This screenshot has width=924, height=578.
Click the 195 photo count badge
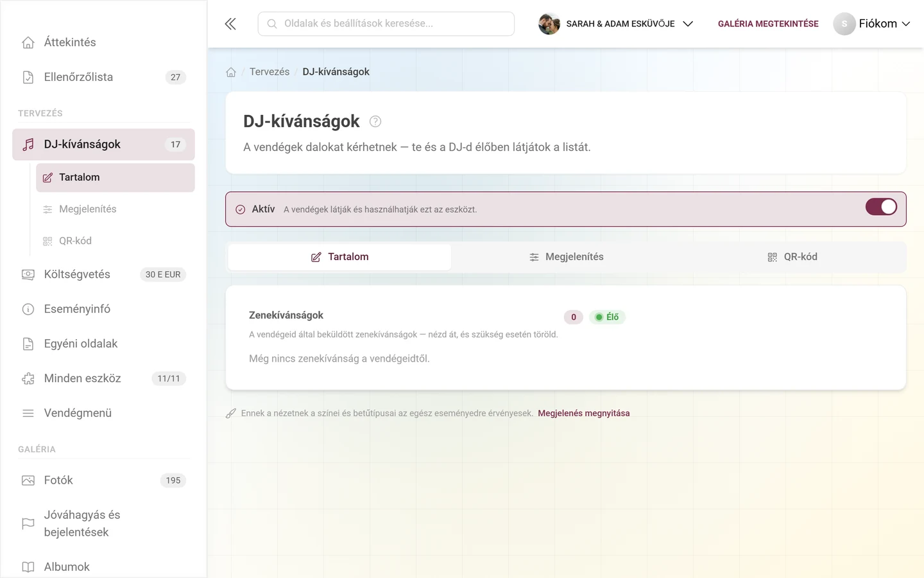[173, 480]
